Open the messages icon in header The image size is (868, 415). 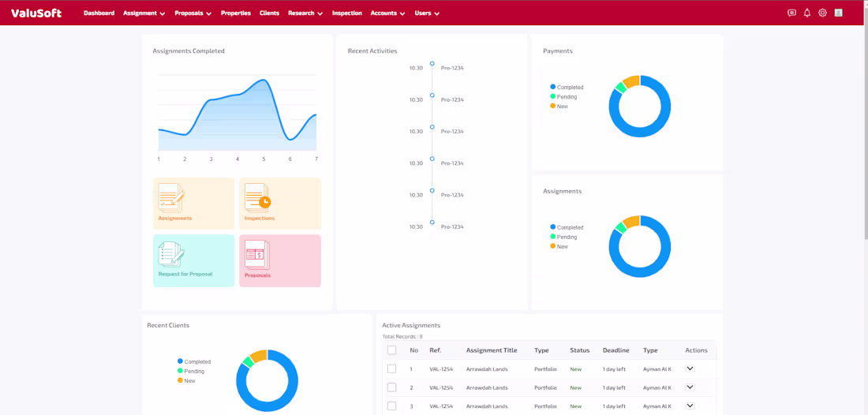791,13
